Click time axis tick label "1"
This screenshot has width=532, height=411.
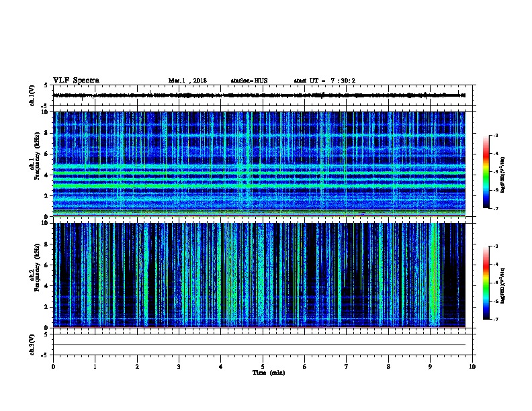[x=95, y=367]
